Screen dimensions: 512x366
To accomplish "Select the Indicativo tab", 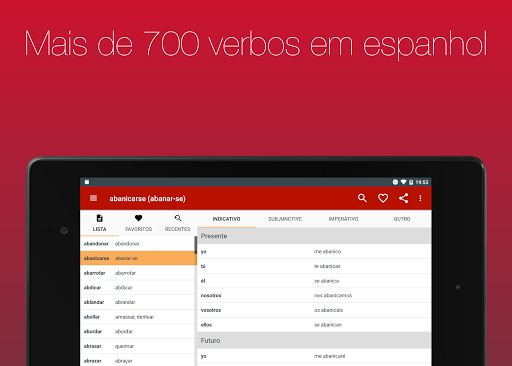I will 226,219.
